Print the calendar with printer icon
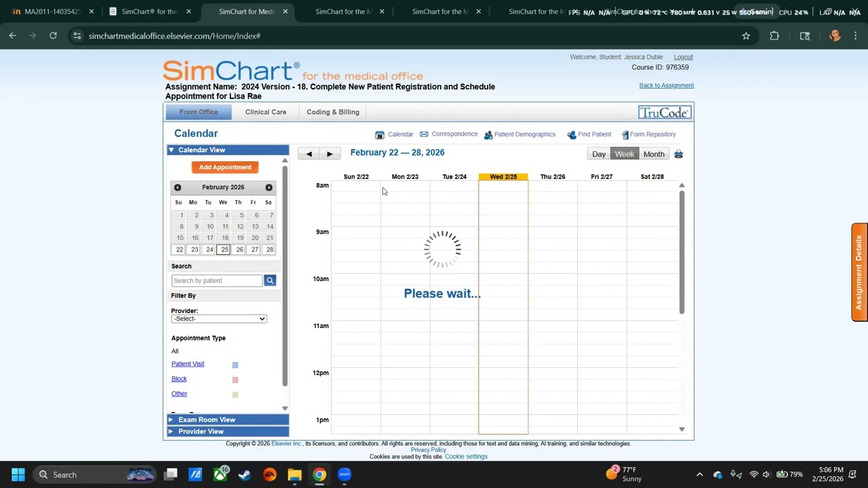 point(678,155)
